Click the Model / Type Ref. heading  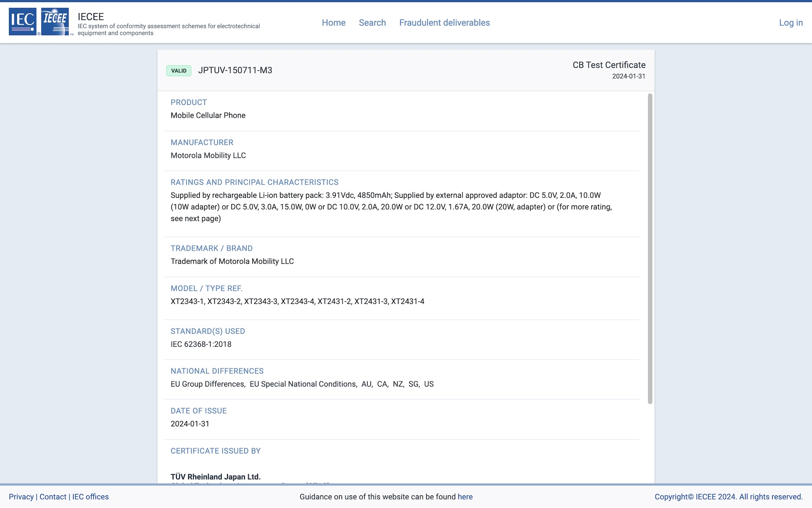pyautogui.click(x=206, y=288)
